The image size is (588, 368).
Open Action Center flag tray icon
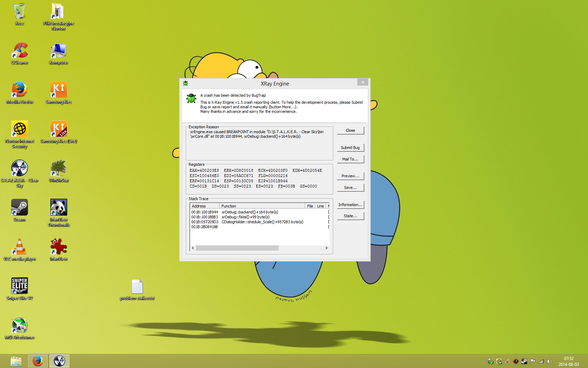[533, 361]
